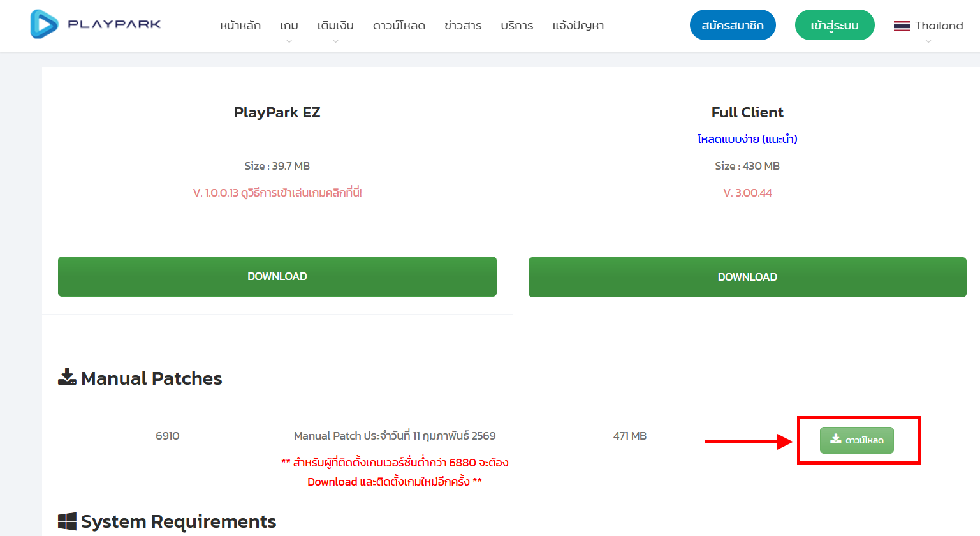Expand the เกม menu chevron
The image size is (980, 536).
[289, 41]
